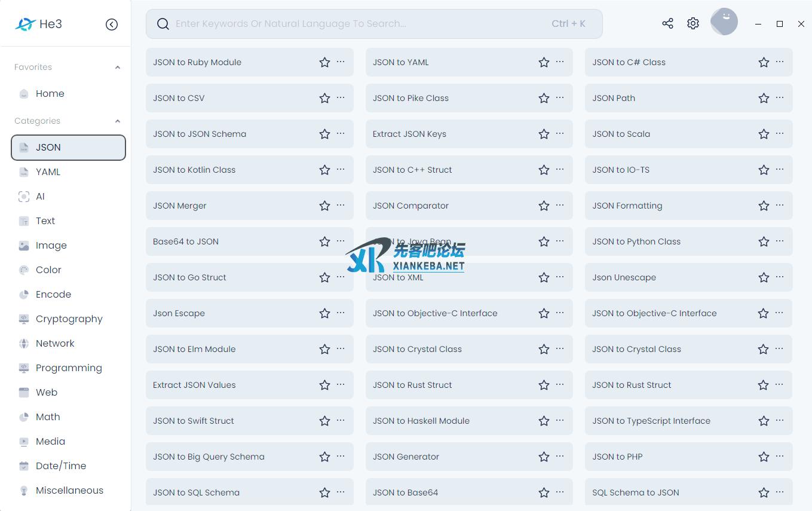The height and width of the screenshot is (511, 812).
Task: Go to Home in Favorites
Action: coord(50,94)
